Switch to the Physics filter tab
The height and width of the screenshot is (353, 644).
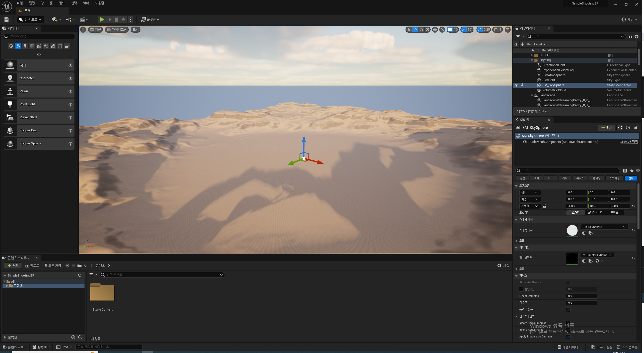click(580, 178)
